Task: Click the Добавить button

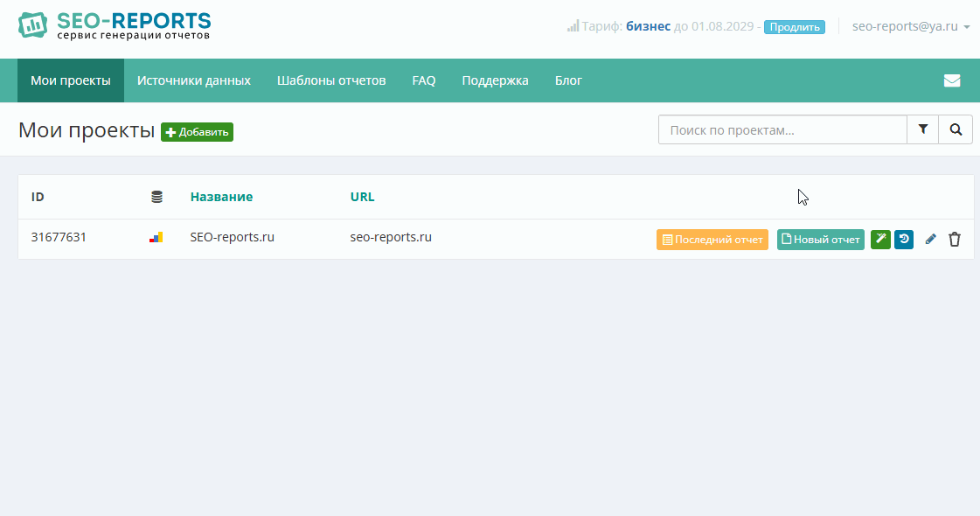Action: [x=197, y=132]
